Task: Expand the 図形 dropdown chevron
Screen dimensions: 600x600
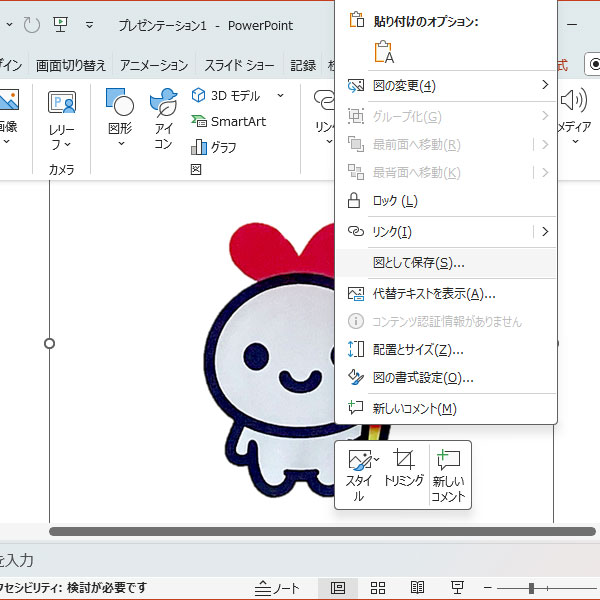Action: pyautogui.click(x=121, y=143)
